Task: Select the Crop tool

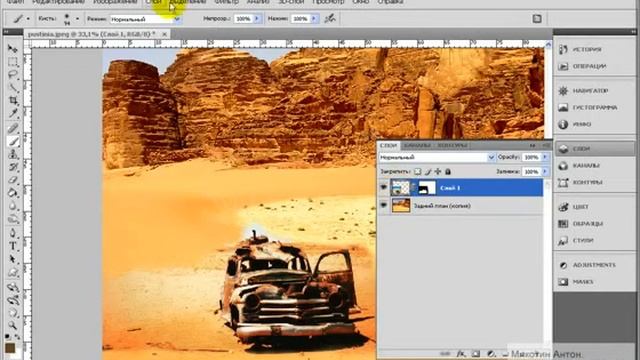Action: click(13, 100)
